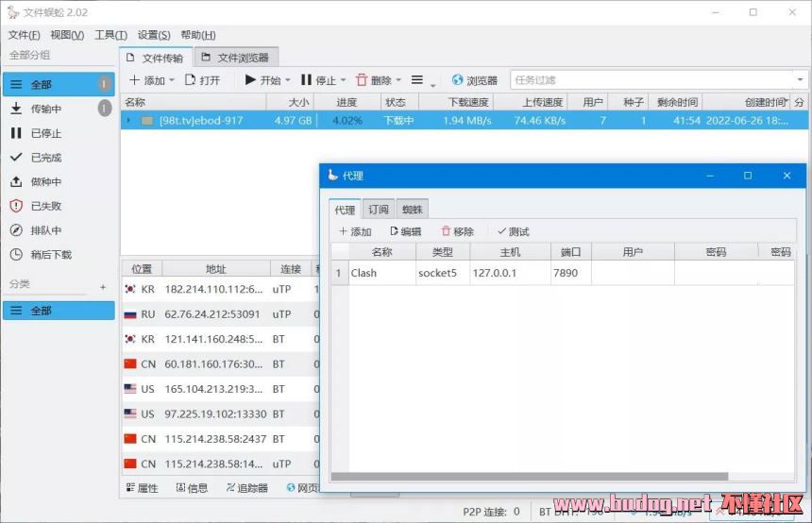Switch to 订阅 tab in proxy dialog
This screenshot has width=812, height=523.
tap(378, 210)
